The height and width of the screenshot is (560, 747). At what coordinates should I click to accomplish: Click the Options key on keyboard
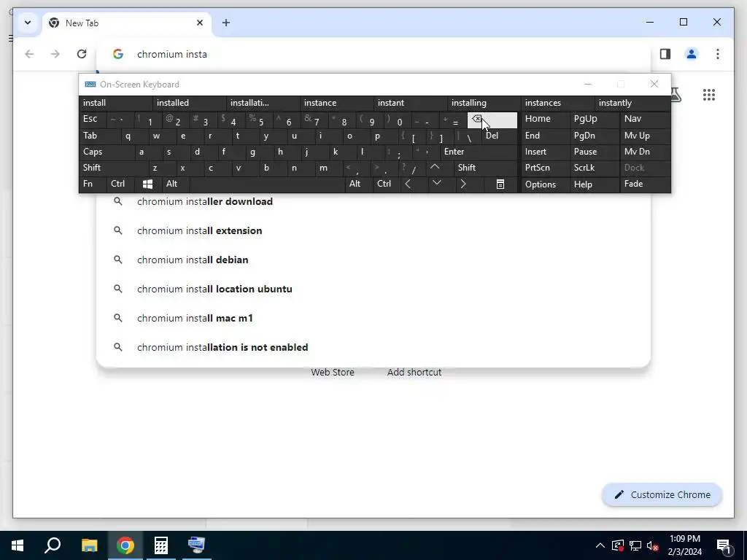[x=546, y=184]
